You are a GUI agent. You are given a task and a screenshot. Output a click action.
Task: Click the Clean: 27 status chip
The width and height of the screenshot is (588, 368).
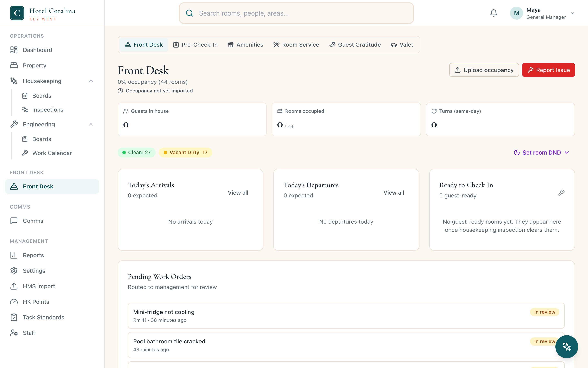tap(137, 153)
